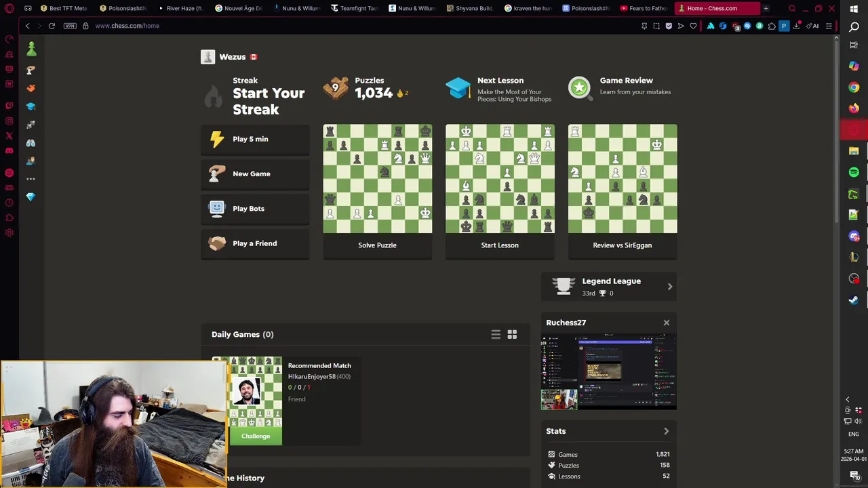
Task: Switch to the Shyvana Build tab
Action: tap(471, 8)
